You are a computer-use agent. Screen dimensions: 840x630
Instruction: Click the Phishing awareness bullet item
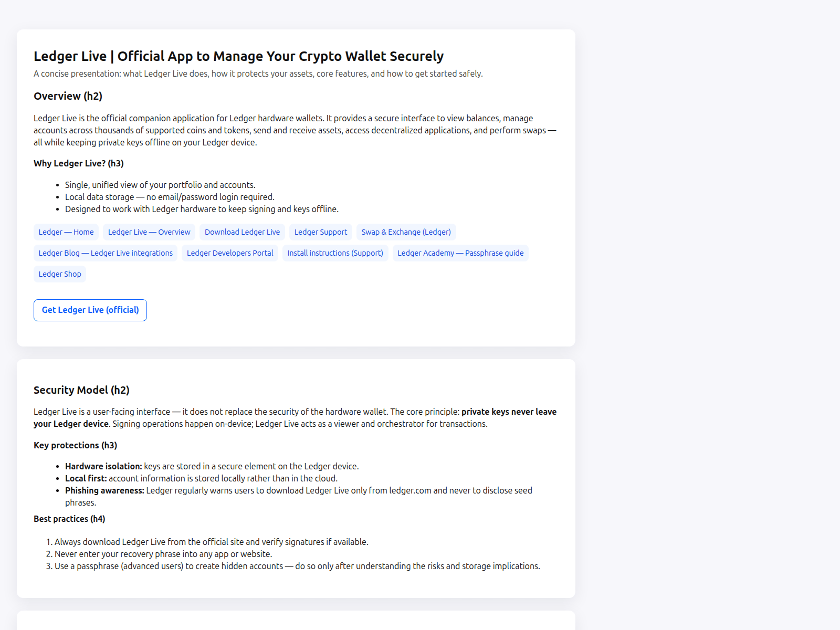coord(298,490)
